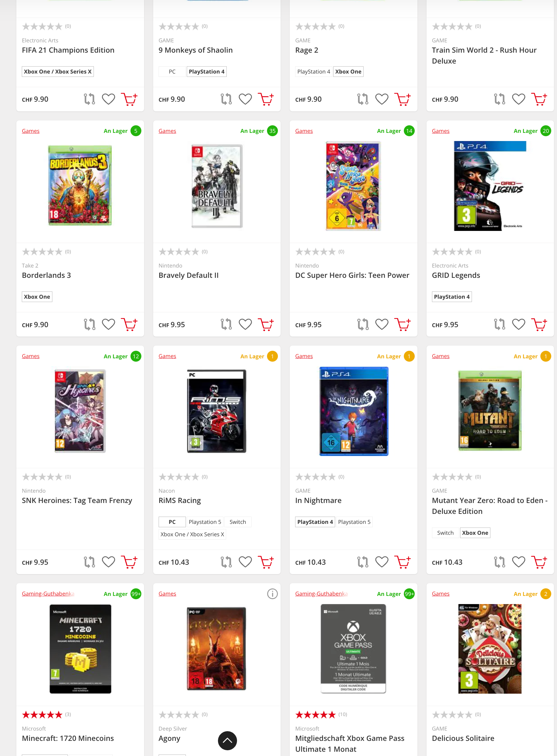This screenshot has height=756, width=557.
Task: Open Gaming-Guthabenkarten link above Minecraft
Action: [x=48, y=593]
